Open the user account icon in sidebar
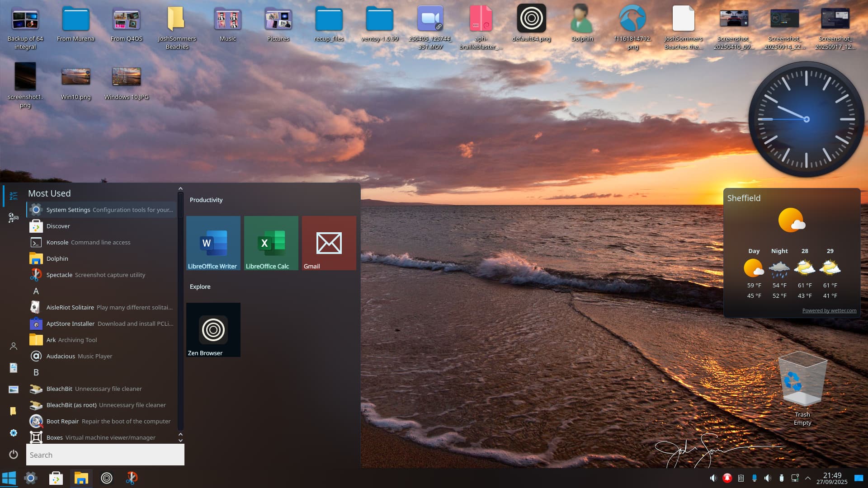 pyautogui.click(x=14, y=346)
